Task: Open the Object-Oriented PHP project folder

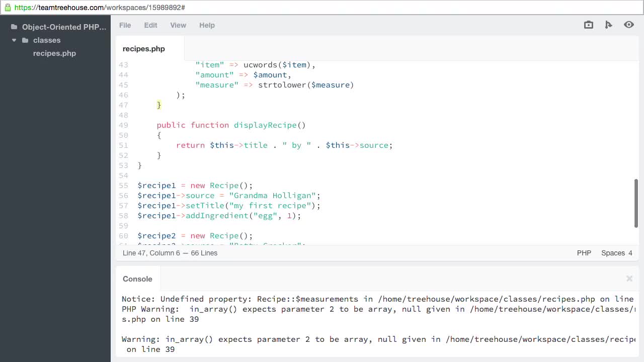Action: [x=64, y=27]
